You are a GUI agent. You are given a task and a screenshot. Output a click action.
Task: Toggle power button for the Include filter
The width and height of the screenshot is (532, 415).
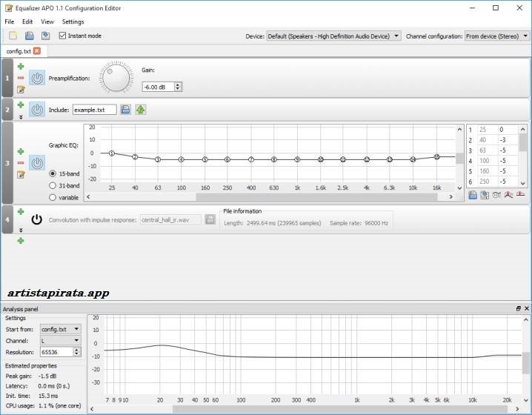[37, 110]
